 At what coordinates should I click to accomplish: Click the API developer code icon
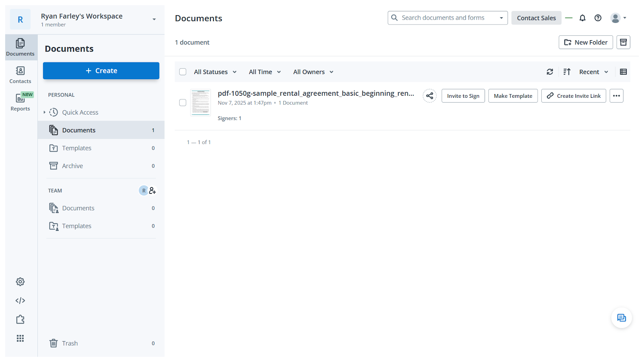[x=20, y=300]
